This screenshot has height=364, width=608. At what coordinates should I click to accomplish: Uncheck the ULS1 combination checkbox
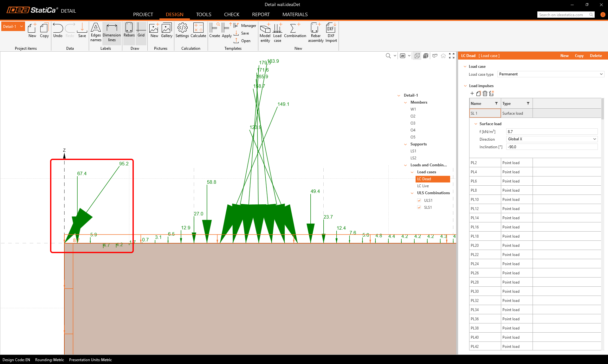pyautogui.click(x=419, y=201)
